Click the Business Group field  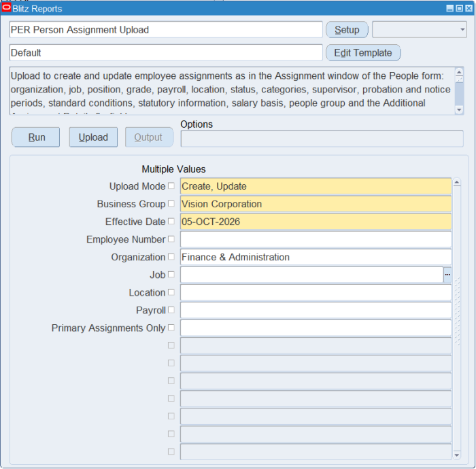(316, 204)
